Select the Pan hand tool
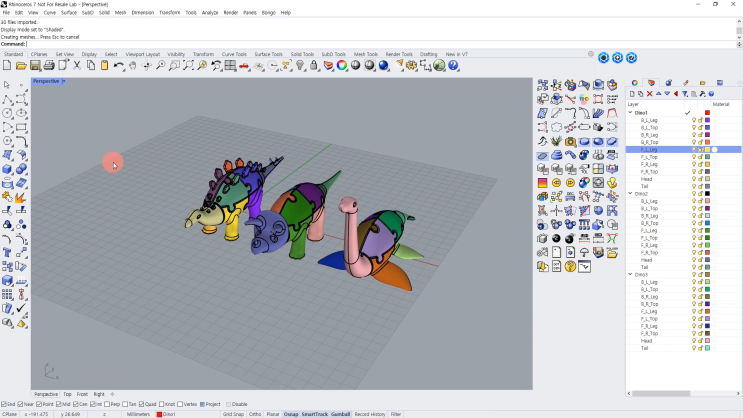The image size is (743, 418). tap(133, 65)
